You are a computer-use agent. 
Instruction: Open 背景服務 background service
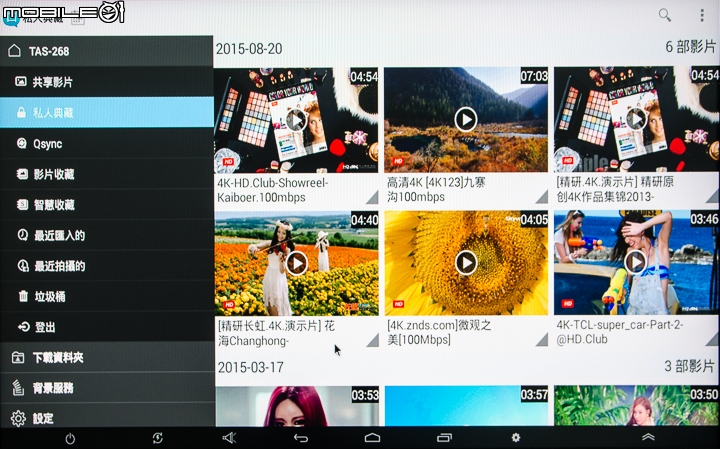(107, 388)
